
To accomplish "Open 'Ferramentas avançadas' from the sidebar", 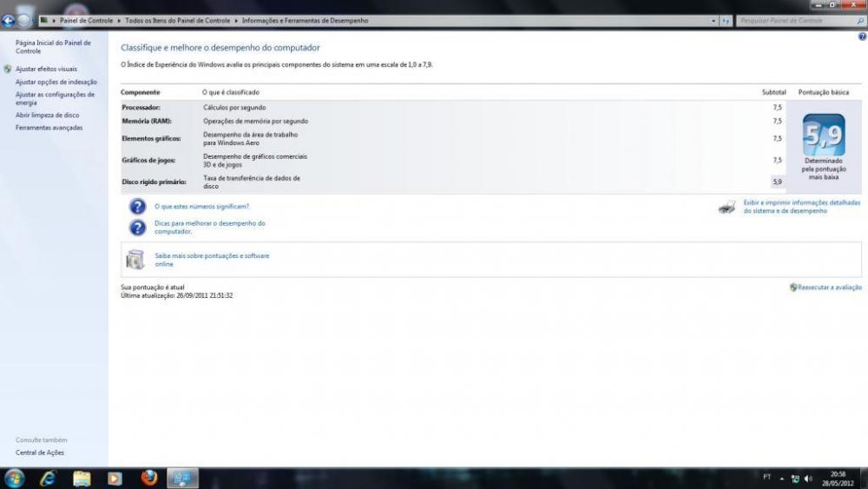I will click(49, 128).
